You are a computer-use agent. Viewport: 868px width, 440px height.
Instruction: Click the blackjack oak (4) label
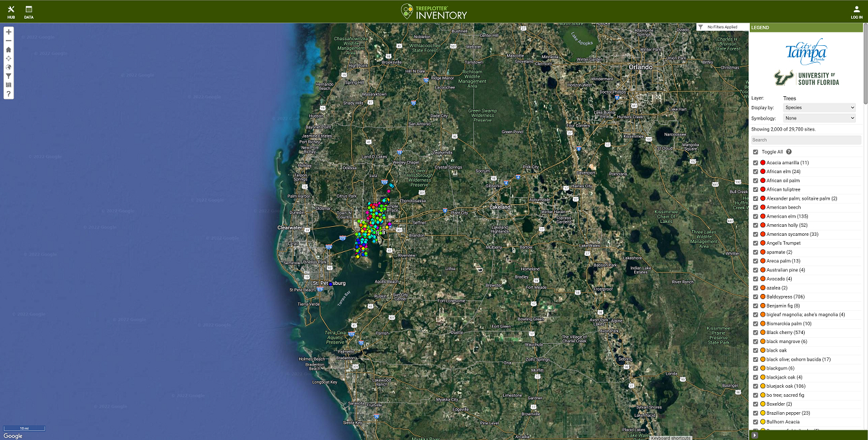pos(784,377)
